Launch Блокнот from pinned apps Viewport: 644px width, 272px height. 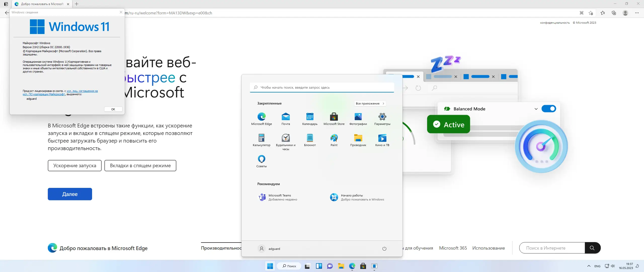(310, 140)
